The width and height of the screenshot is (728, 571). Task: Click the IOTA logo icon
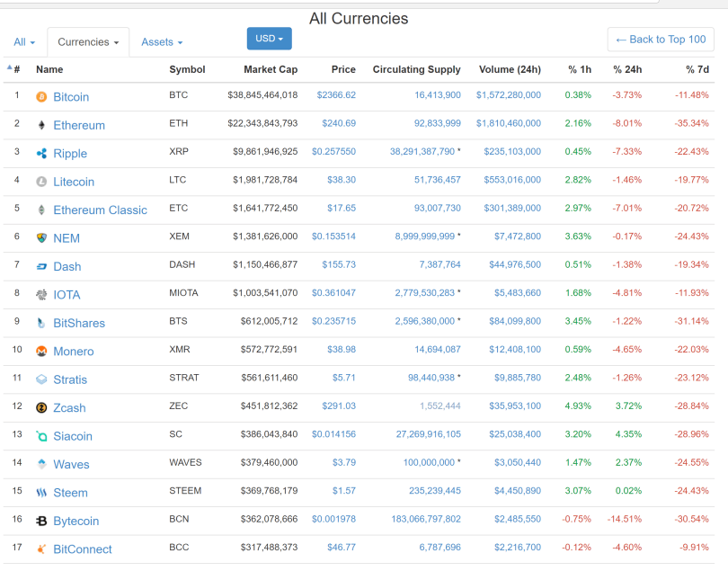[41, 295]
